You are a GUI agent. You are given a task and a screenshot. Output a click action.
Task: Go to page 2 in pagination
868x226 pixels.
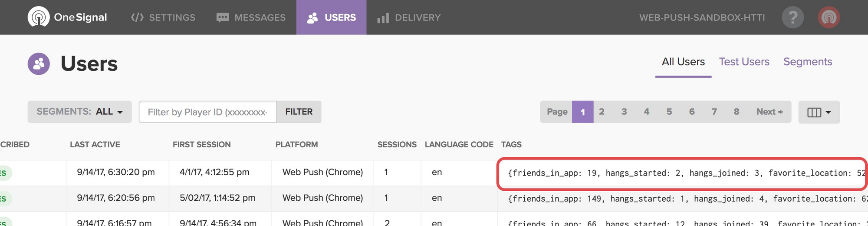tap(602, 112)
